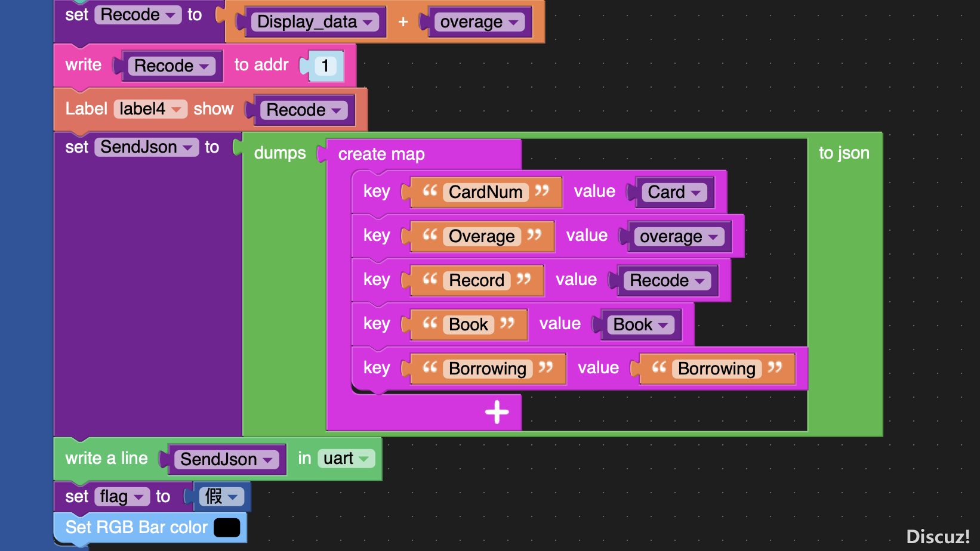Open the overage dropdown in addition block
980x551 pixels.
tap(479, 22)
